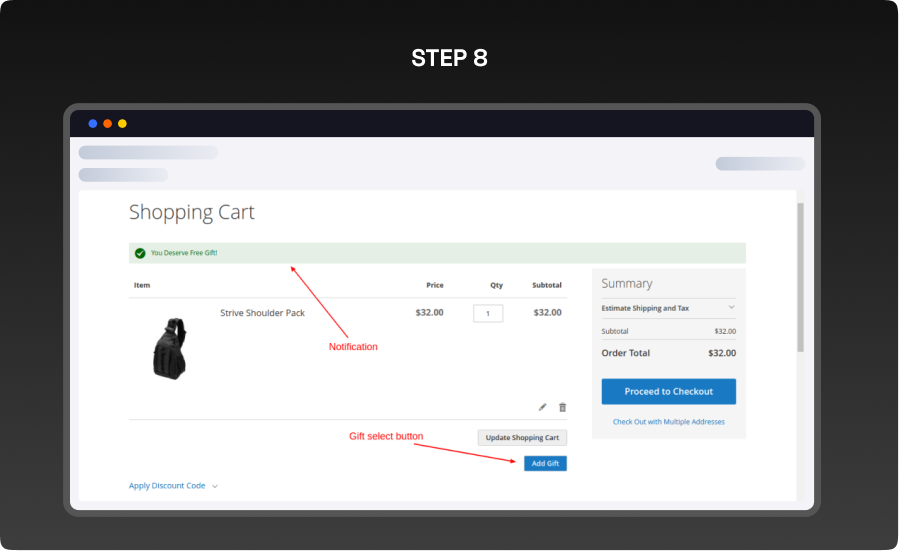Click the long placeholder bar at top left
This screenshot has width=899, height=551.
(148, 153)
